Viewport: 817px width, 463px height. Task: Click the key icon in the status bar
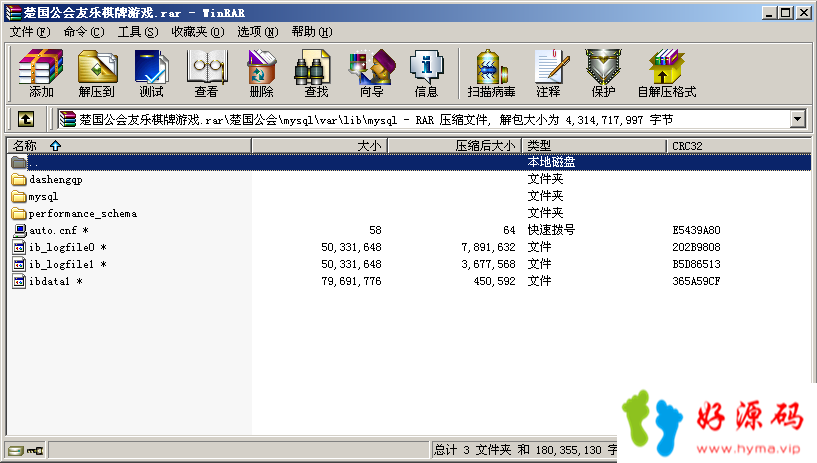pos(35,451)
